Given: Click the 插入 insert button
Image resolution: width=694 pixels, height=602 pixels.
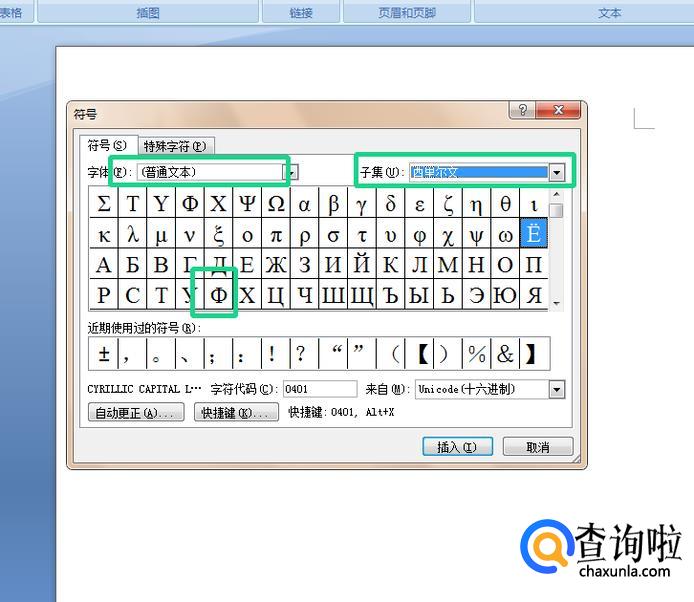Looking at the screenshot, I should 457,447.
